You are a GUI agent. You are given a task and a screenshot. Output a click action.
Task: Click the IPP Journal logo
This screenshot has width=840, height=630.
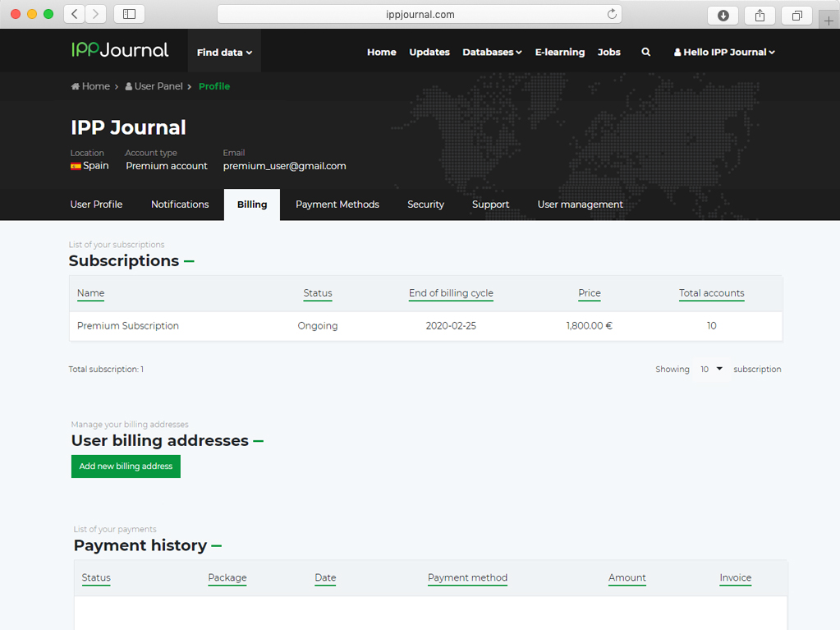coord(120,50)
